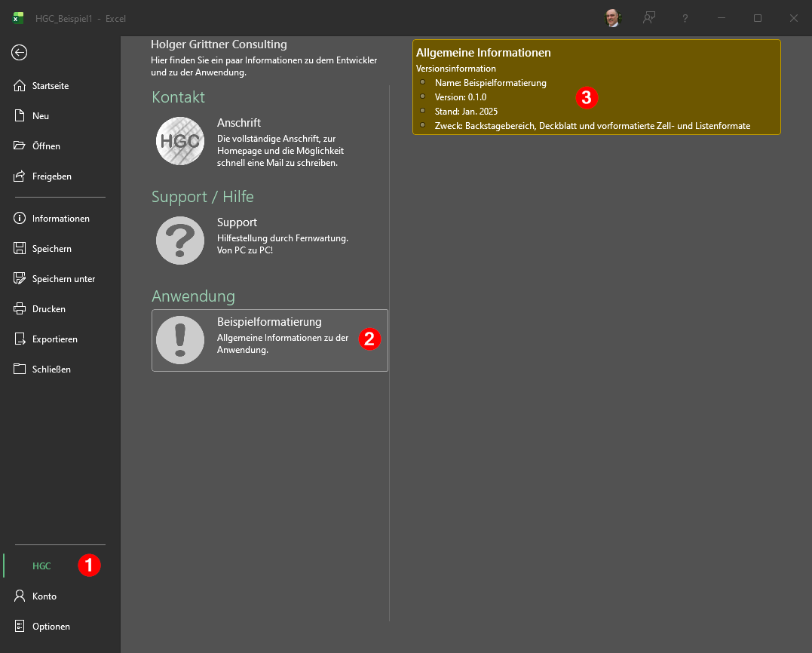Image resolution: width=812 pixels, height=653 pixels.
Task: Click the feedback person icon in title bar
Action: 648,18
